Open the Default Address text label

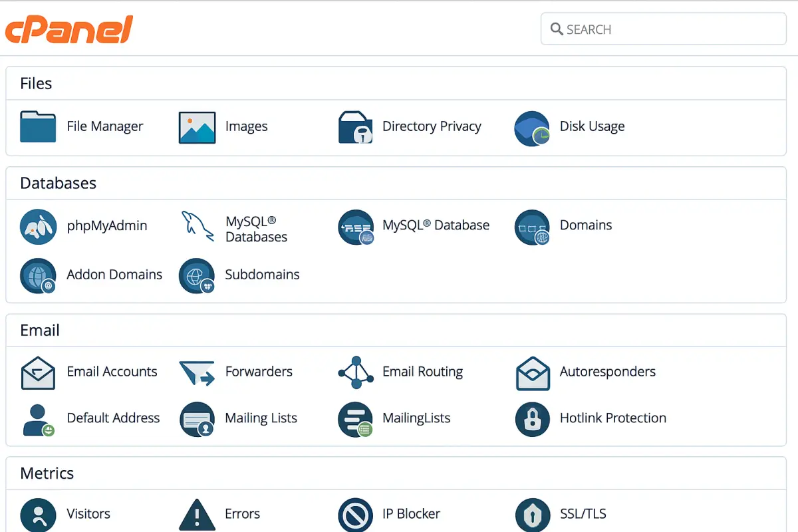[113, 418]
